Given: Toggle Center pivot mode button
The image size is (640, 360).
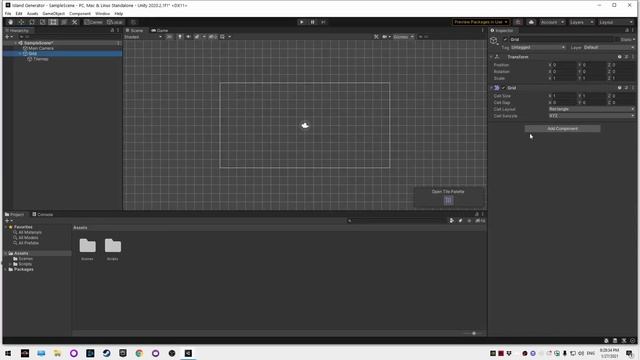Looking at the screenshot, I should 93,22.
